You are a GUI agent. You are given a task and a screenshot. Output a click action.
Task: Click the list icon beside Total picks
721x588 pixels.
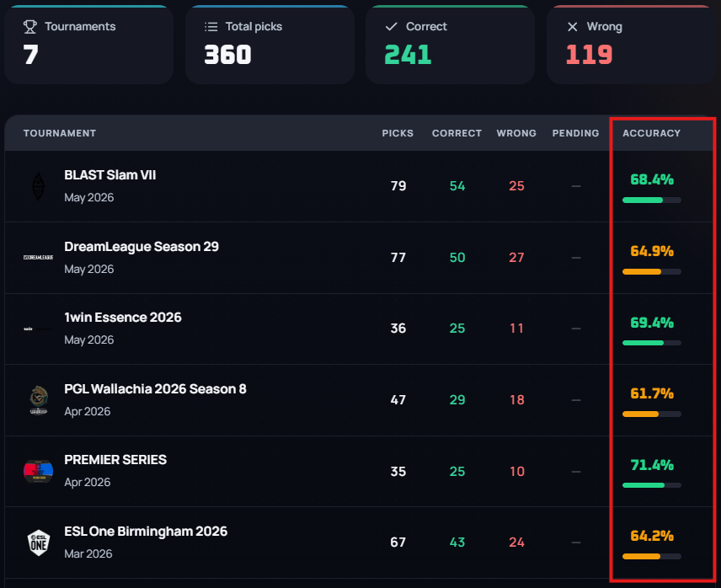pos(211,27)
